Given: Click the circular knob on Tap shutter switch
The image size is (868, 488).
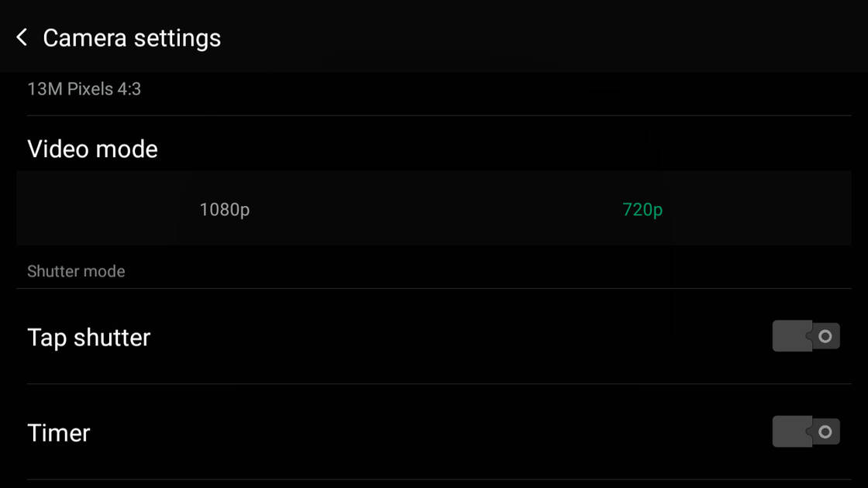Looking at the screenshot, I should pyautogui.click(x=825, y=336).
